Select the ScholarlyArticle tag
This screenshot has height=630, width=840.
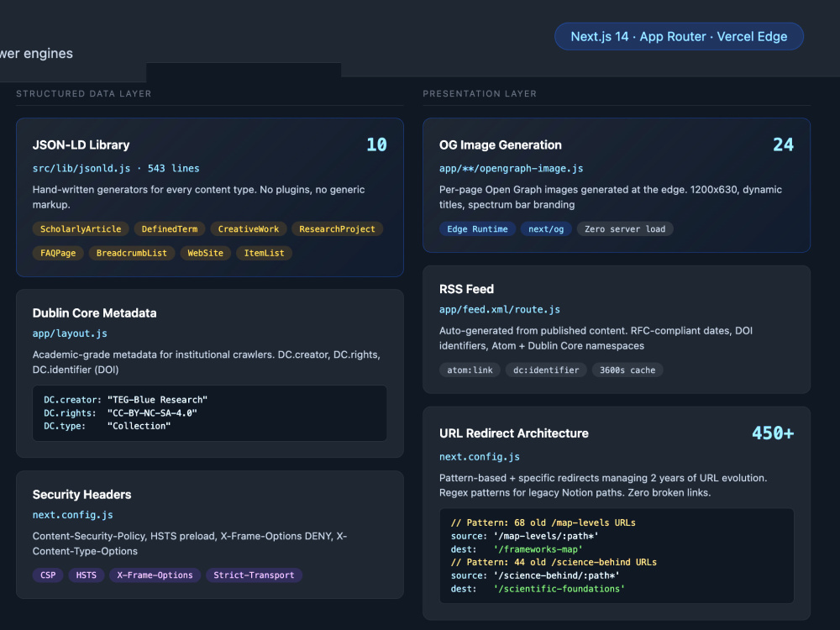coord(81,228)
